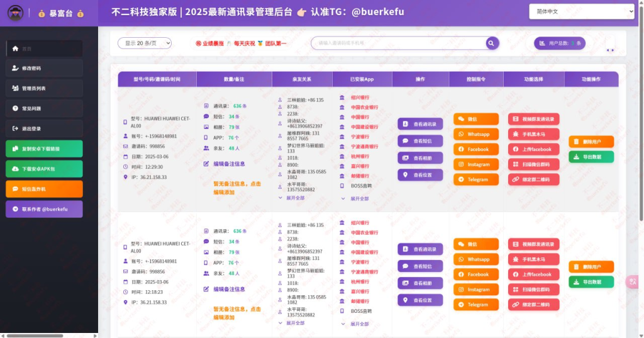Screen dimensions: 644x338
Task: Click the green 下载安卓APK包 button
Action: coord(45,169)
